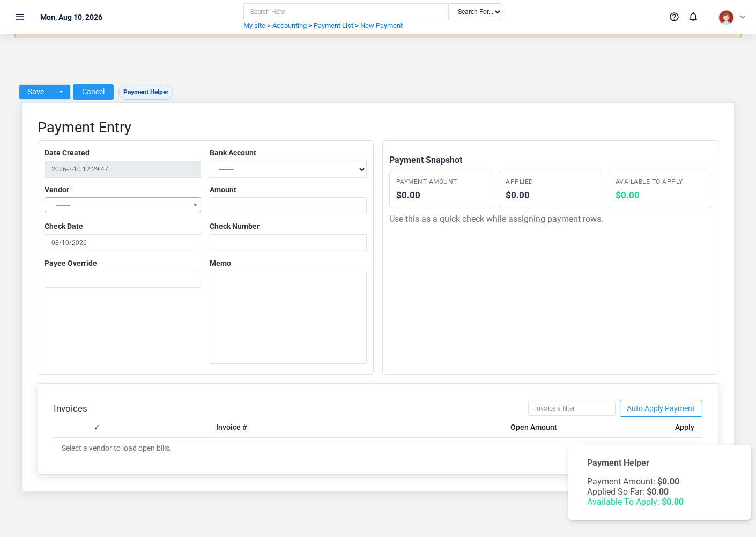The image size is (756, 537).
Task: Expand the user menu chevron
Action: [x=743, y=17]
